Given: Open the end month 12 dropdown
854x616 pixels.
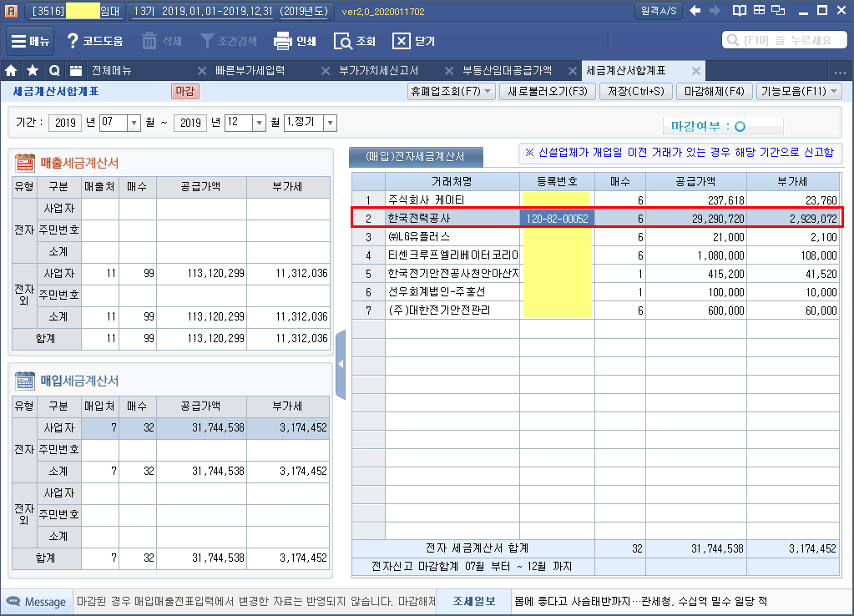Looking at the screenshot, I should coord(260,123).
